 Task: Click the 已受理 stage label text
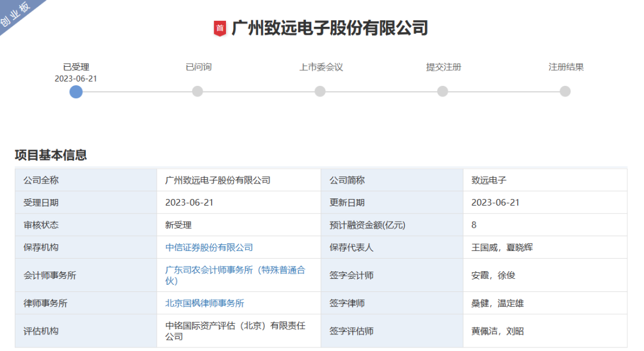76,67
